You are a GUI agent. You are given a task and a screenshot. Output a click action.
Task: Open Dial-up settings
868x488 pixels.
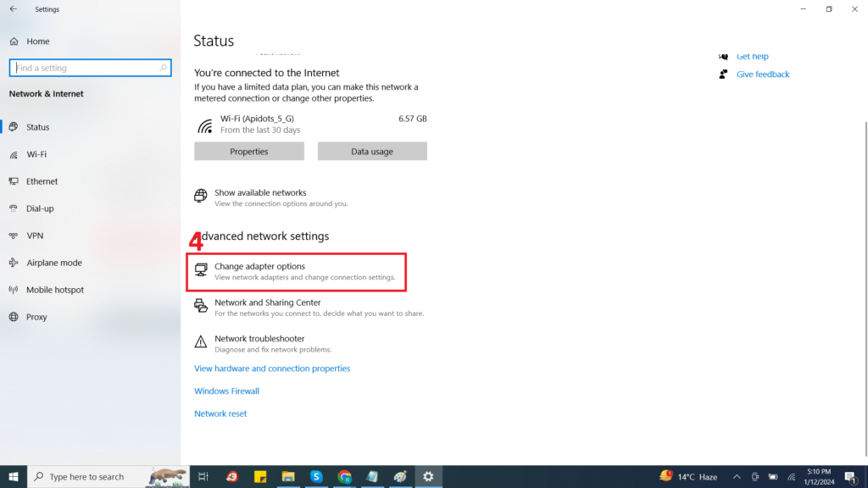40,208
